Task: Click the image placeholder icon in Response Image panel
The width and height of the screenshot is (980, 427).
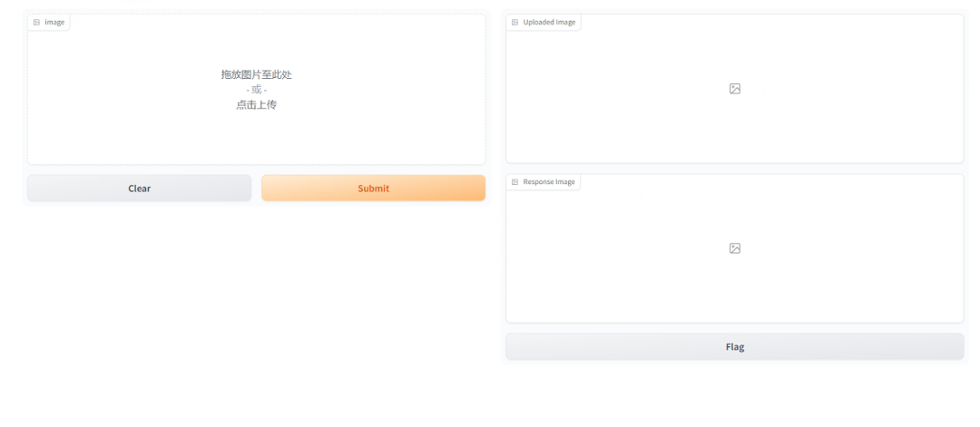Action: [735, 248]
